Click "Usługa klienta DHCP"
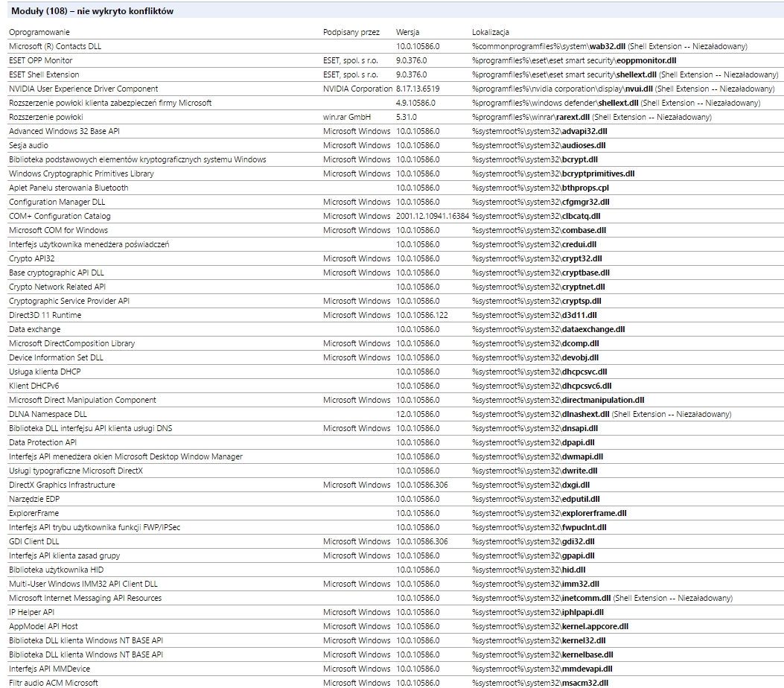This screenshot has height=688, width=784. (45, 372)
